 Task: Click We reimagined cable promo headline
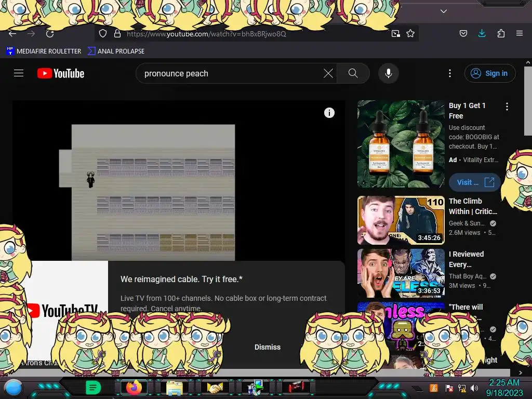click(181, 279)
